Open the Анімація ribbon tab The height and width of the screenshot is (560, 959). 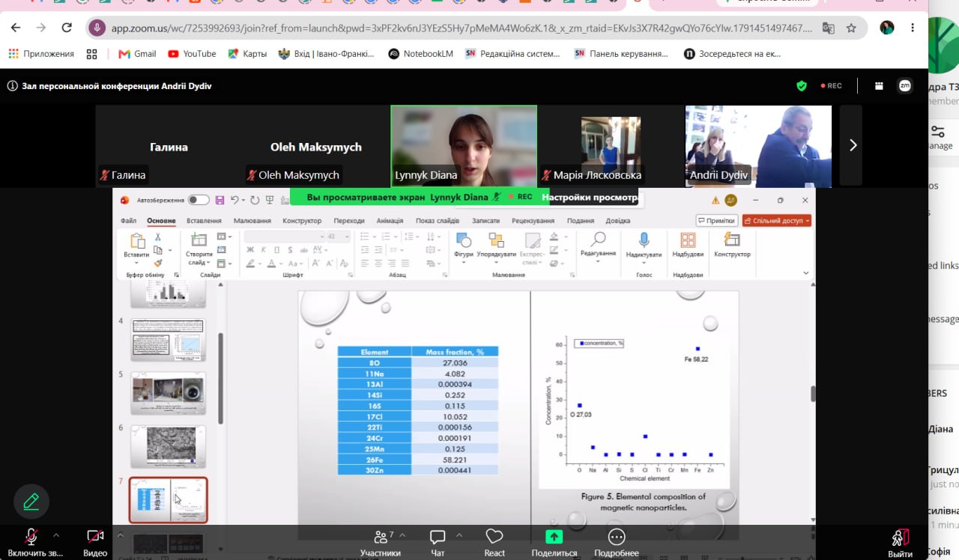pyautogui.click(x=390, y=221)
